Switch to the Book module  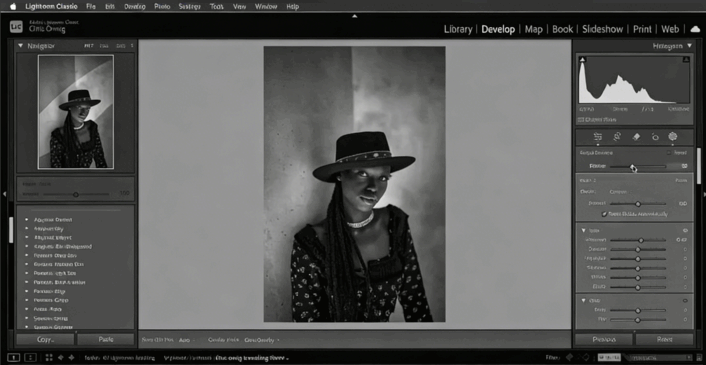pos(562,29)
